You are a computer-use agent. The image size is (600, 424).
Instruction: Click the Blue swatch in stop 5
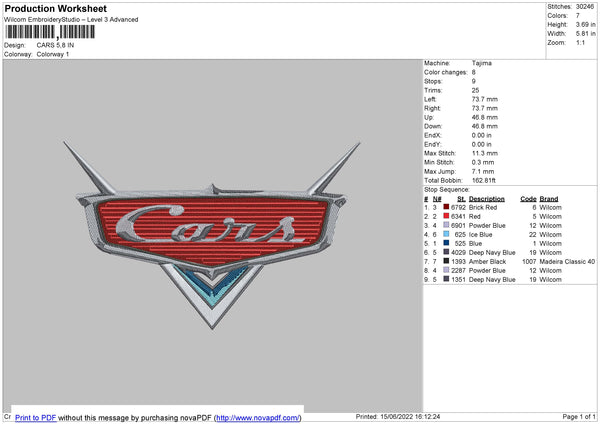click(446, 243)
